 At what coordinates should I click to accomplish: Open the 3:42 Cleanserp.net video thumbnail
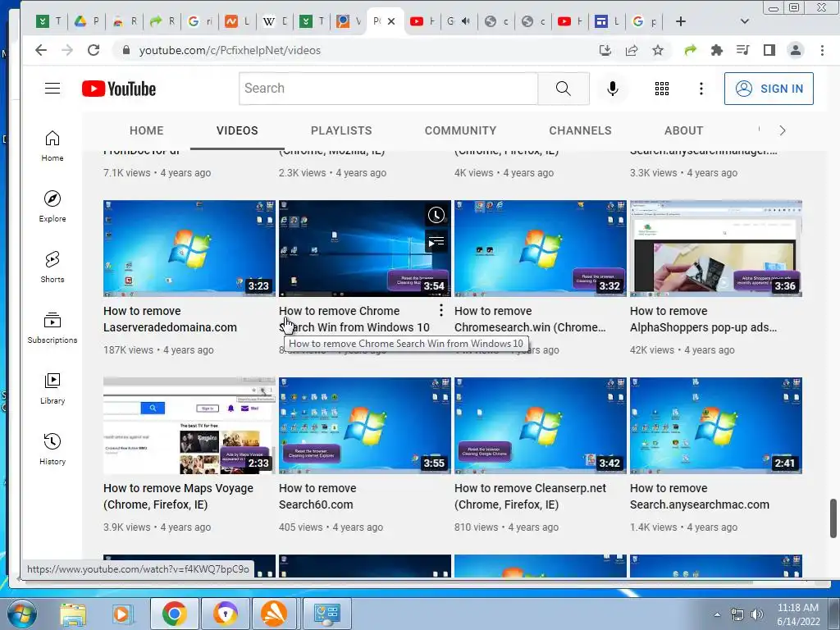pyautogui.click(x=540, y=426)
